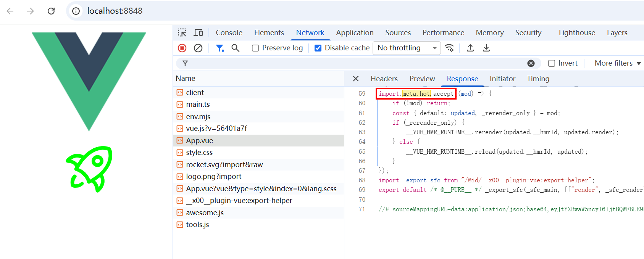Click the browser back arrow
644x259 pixels.
coord(10,11)
